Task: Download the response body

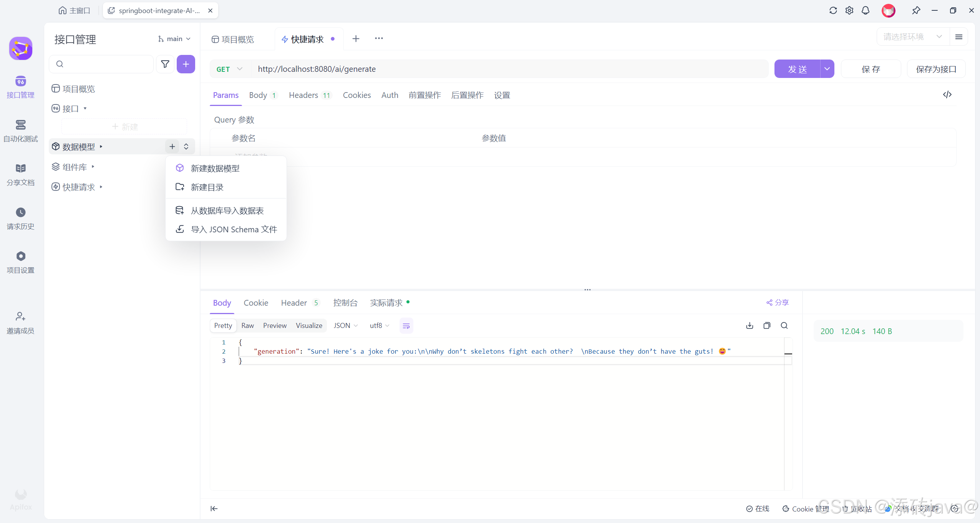Action: (x=750, y=326)
